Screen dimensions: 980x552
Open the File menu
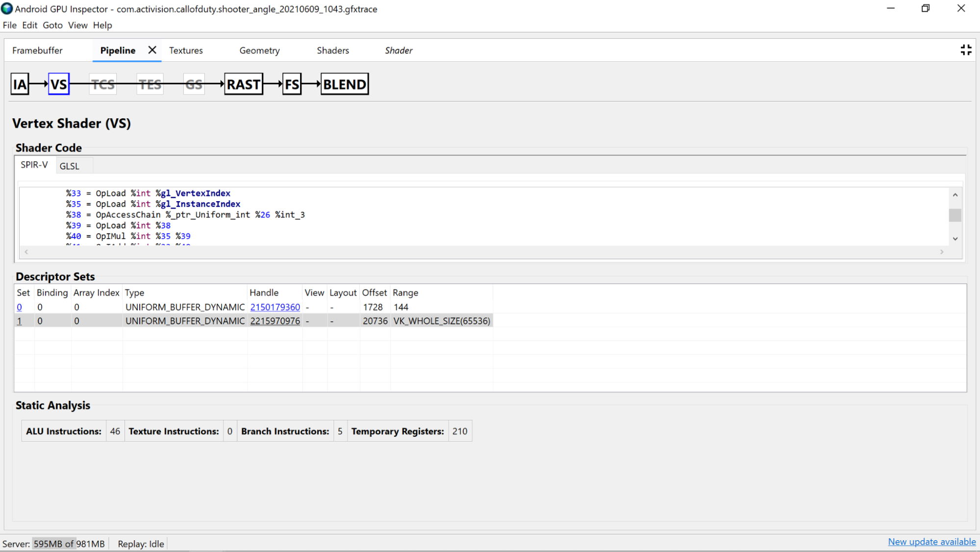point(9,25)
